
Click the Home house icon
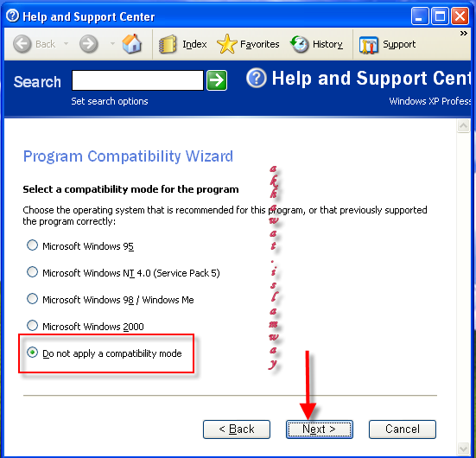131,44
